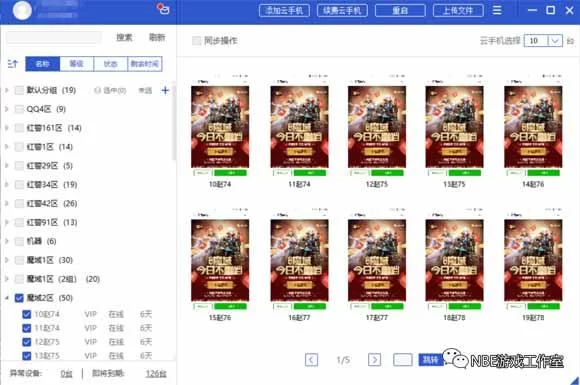The height and width of the screenshot is (385, 580).
Task: Click the 搜索 button
Action: [x=124, y=37]
